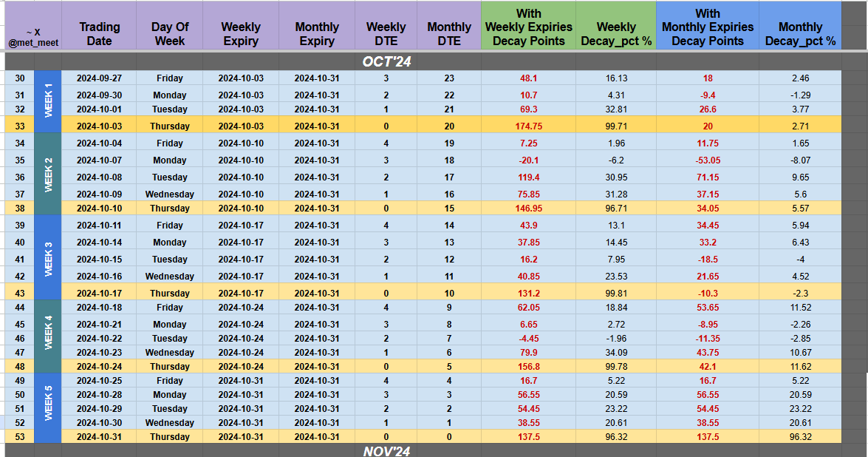Click the monthly decay percent 23.22

pyautogui.click(x=801, y=409)
